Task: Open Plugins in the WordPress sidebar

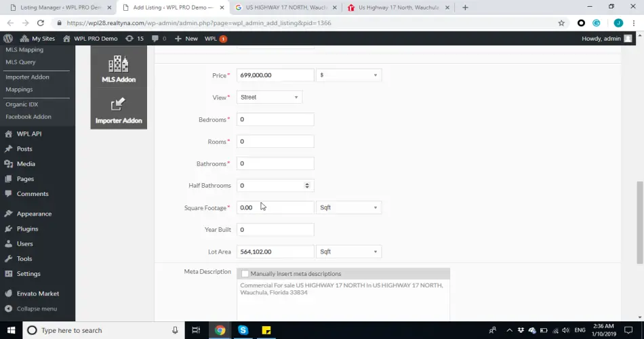Action: (27, 229)
